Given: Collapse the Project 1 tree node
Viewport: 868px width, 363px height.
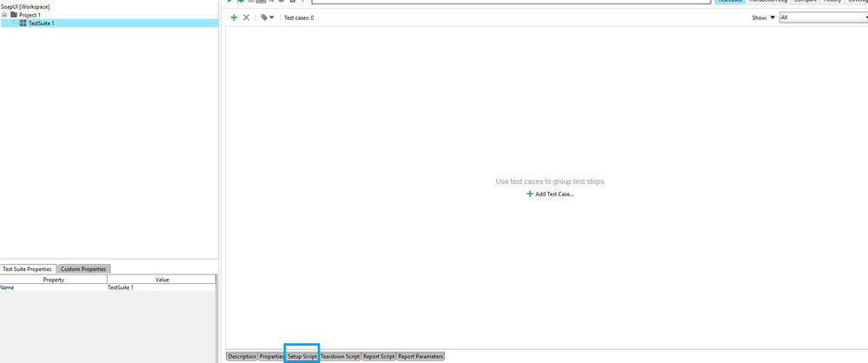Looking at the screenshot, I should pyautogui.click(x=5, y=15).
